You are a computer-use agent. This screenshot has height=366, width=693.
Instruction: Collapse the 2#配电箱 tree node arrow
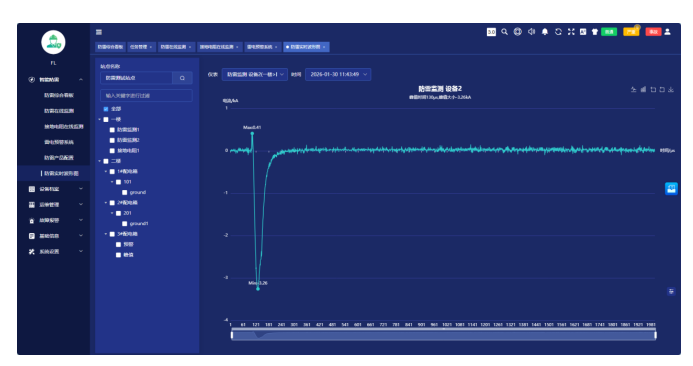click(106, 202)
